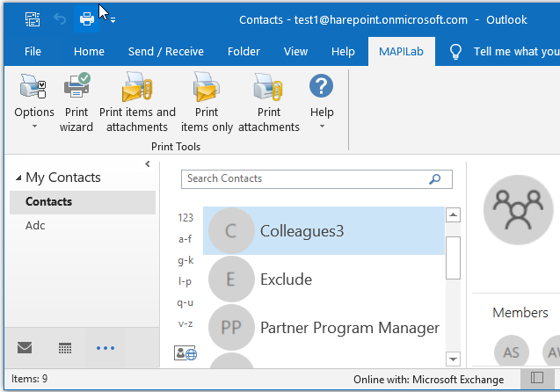Click the magnifier search icon
The image size is (560, 392).
coord(434,179)
